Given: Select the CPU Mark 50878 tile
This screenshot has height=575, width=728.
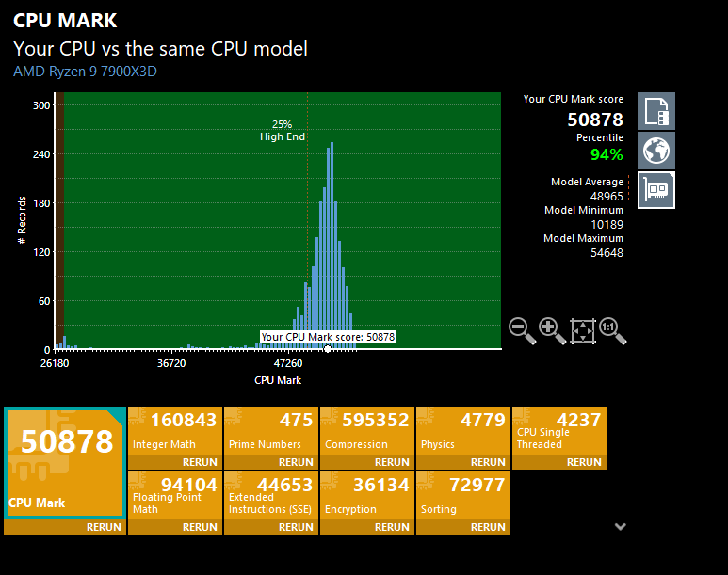Looking at the screenshot, I should (65, 463).
